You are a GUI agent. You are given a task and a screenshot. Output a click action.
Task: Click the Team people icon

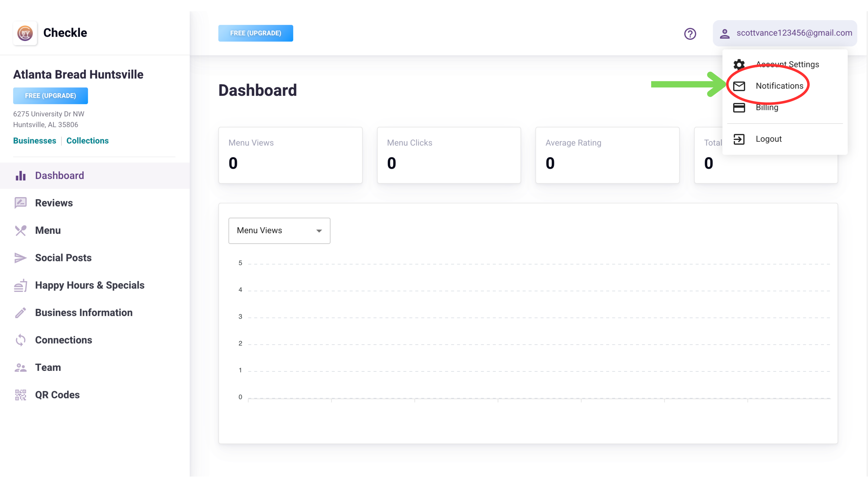[21, 367]
